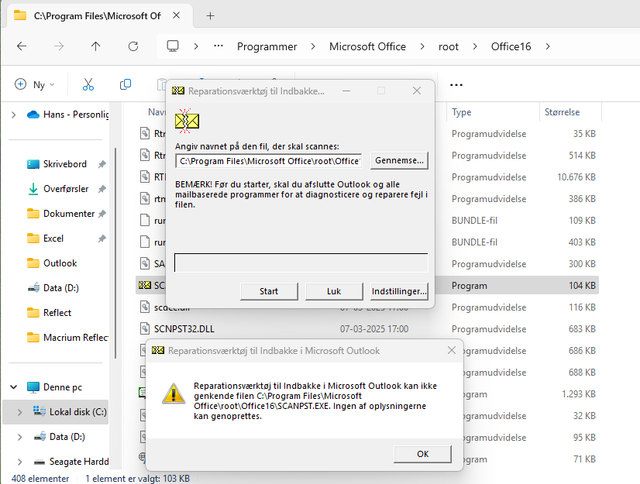640x484 pixels.
Task: Close the repair tool window
Action: [x=416, y=91]
